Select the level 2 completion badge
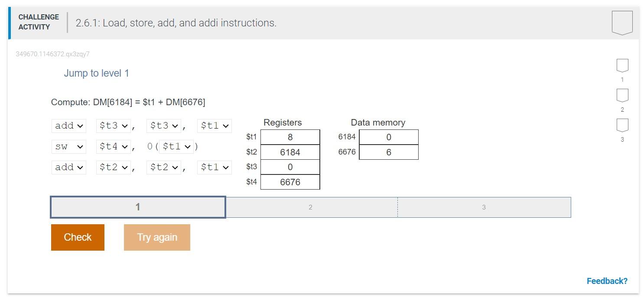This screenshot has height=300, width=644. click(622, 96)
